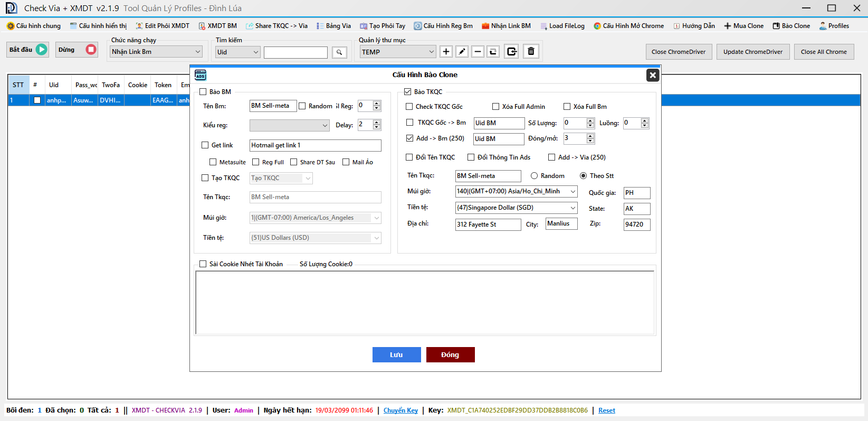This screenshot has width=868, height=421.
Task: Click the trash delete folder icon
Action: (531, 52)
